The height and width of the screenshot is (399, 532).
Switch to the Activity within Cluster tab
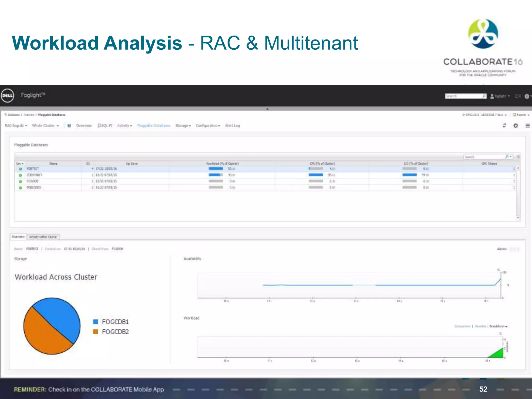[x=43, y=237]
